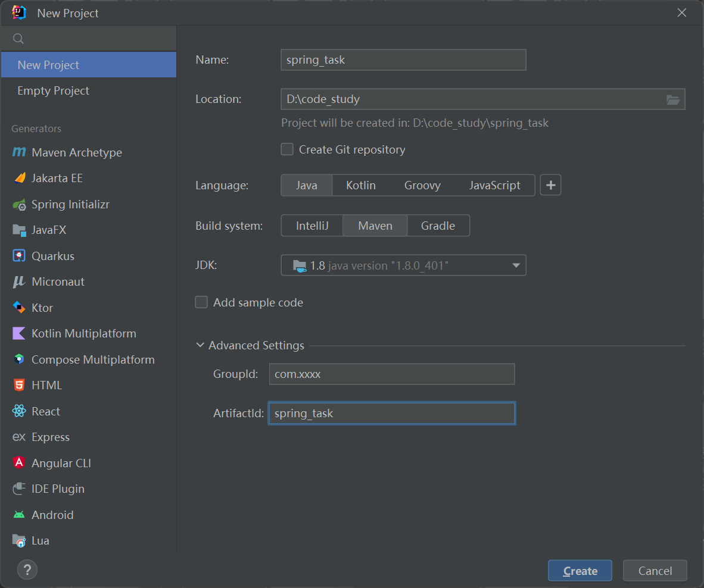Viewport: 704px width, 588px height.
Task: Click the Lua generator icon
Action: [19, 541]
